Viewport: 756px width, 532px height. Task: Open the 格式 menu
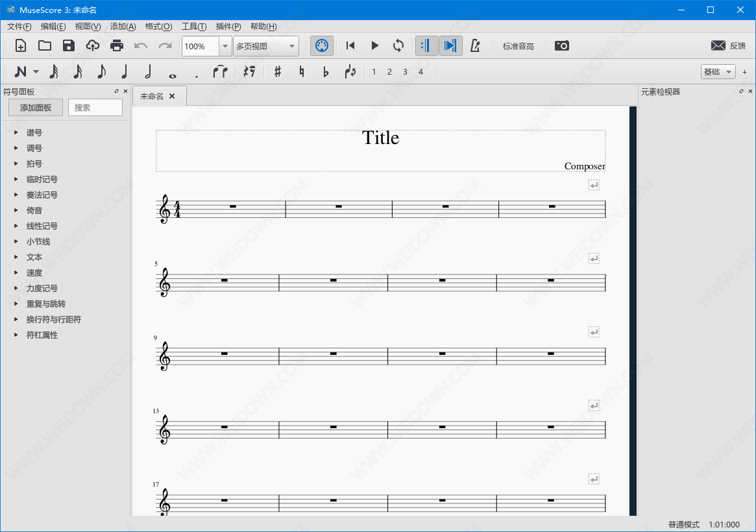click(x=158, y=27)
